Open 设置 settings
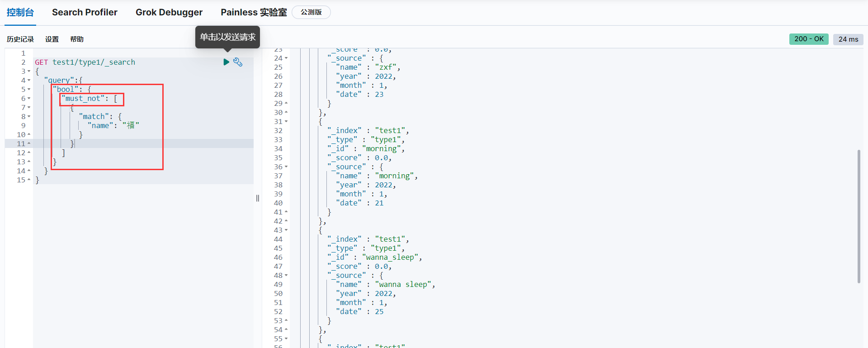Viewport: 868px width, 348px height. click(52, 39)
